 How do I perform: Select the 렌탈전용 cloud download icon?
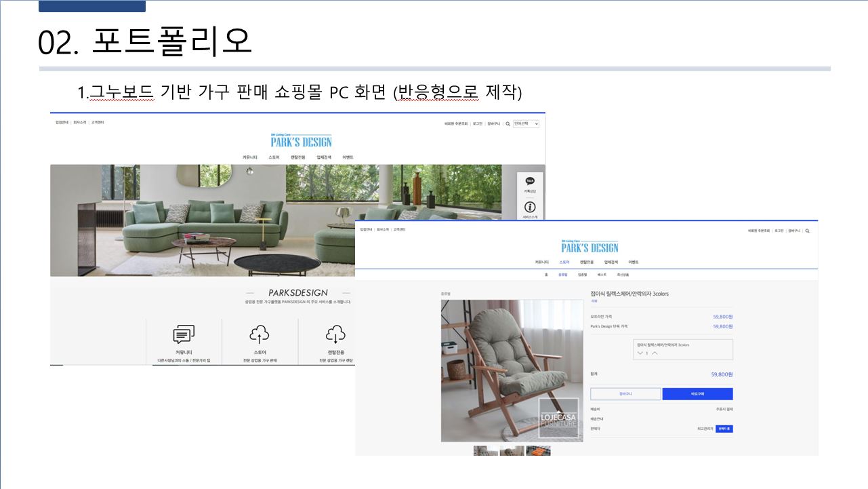335,334
